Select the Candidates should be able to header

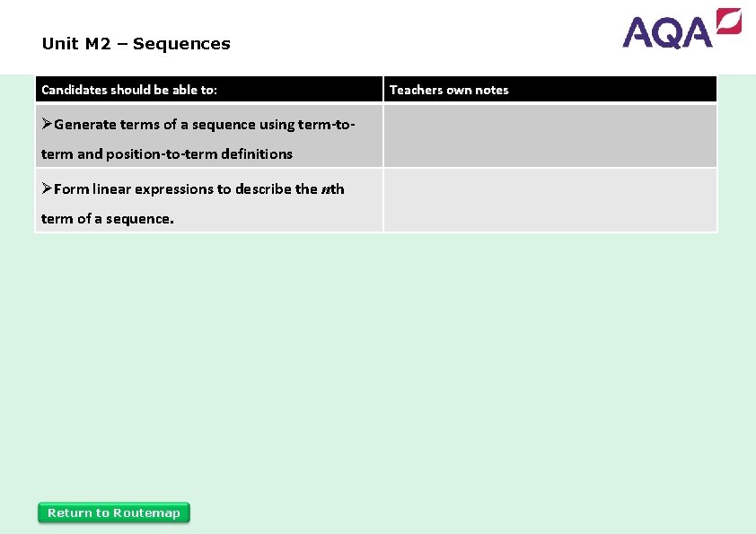[x=129, y=90]
